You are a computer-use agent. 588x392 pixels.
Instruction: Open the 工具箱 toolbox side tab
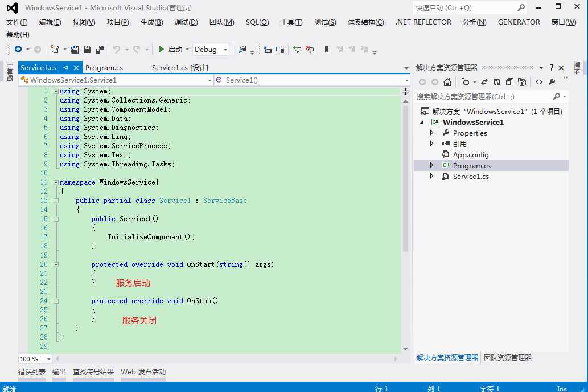click(x=10, y=71)
